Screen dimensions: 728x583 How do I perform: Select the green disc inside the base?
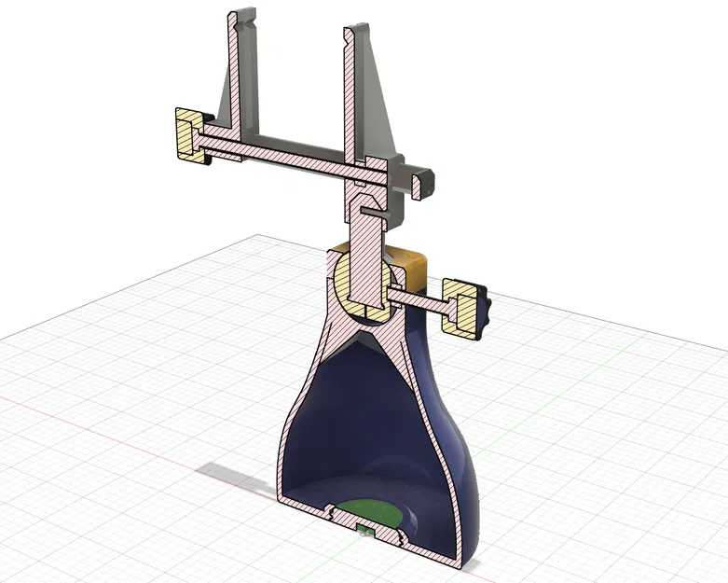point(369,514)
